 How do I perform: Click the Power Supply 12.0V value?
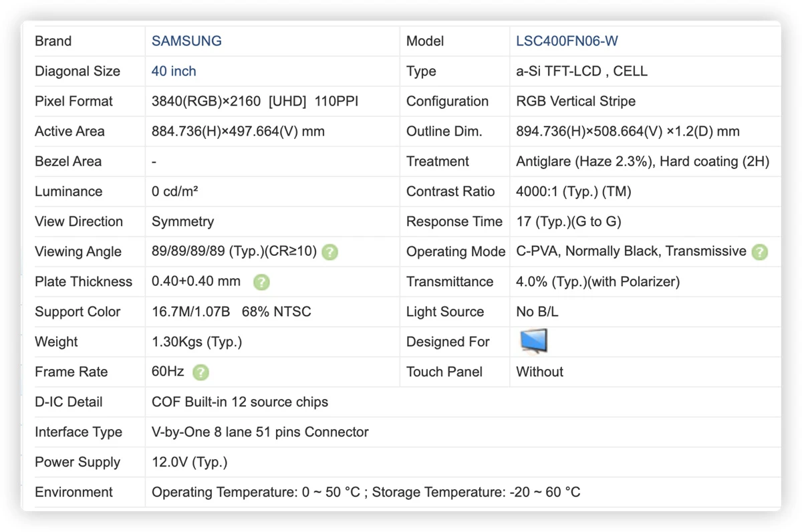pos(189,462)
